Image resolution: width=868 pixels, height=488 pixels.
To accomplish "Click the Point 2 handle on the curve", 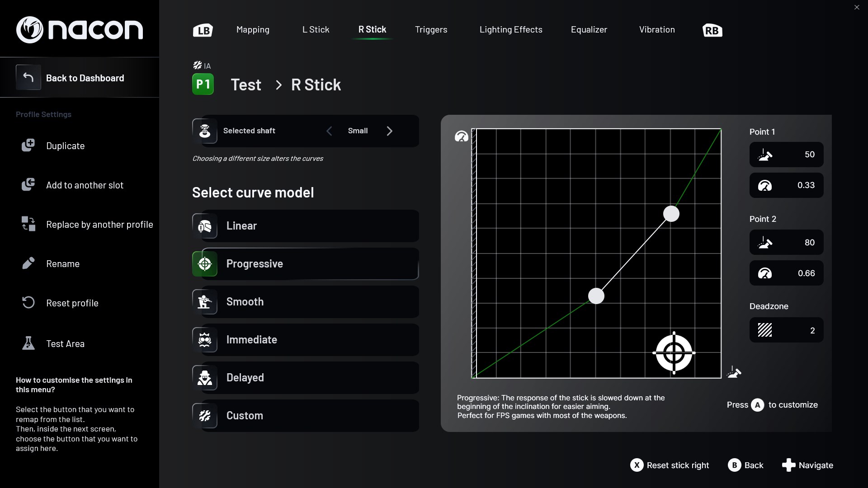I will 671,214.
